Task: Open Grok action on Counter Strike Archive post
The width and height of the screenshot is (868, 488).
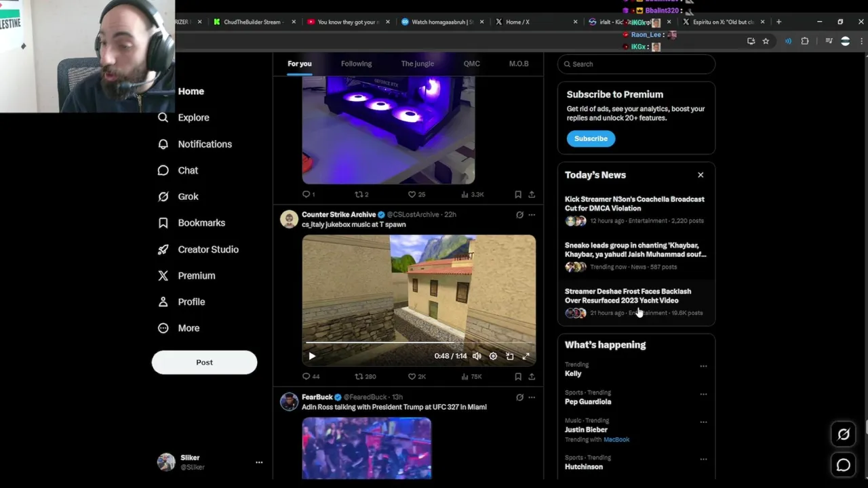Action: coord(519,215)
